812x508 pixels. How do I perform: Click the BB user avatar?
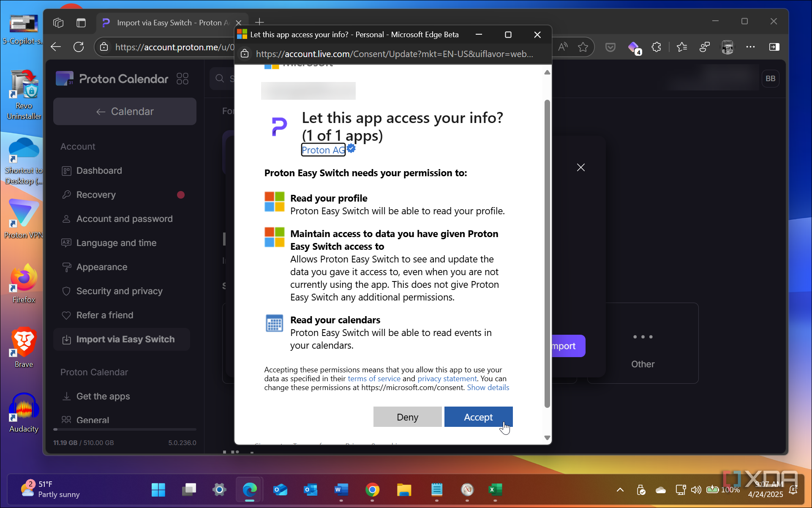[770, 79]
